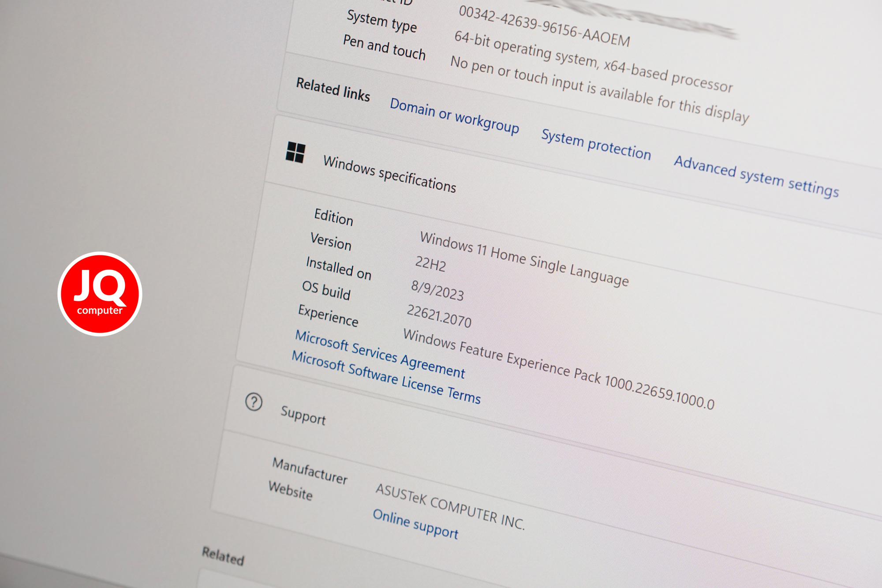The height and width of the screenshot is (588, 882).
Task: Select the version value 22H2
Action: click(430, 264)
